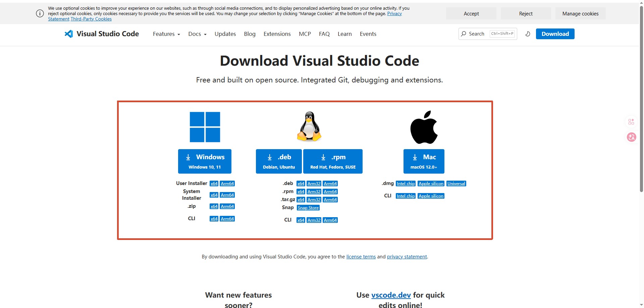
Task: Click the blue Download button in the header
Action: [555, 34]
